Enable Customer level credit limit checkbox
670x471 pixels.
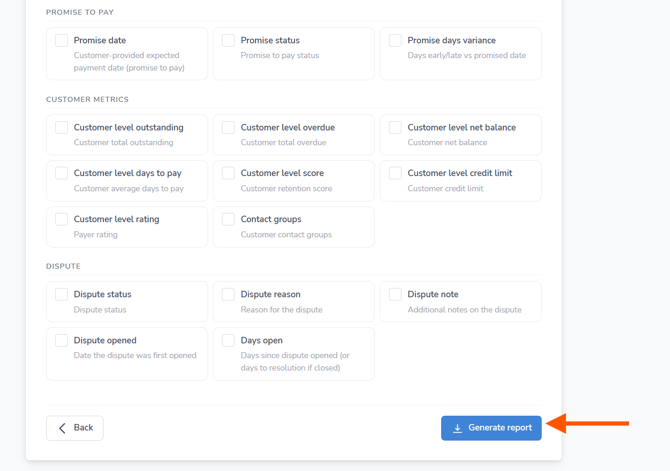click(x=395, y=173)
